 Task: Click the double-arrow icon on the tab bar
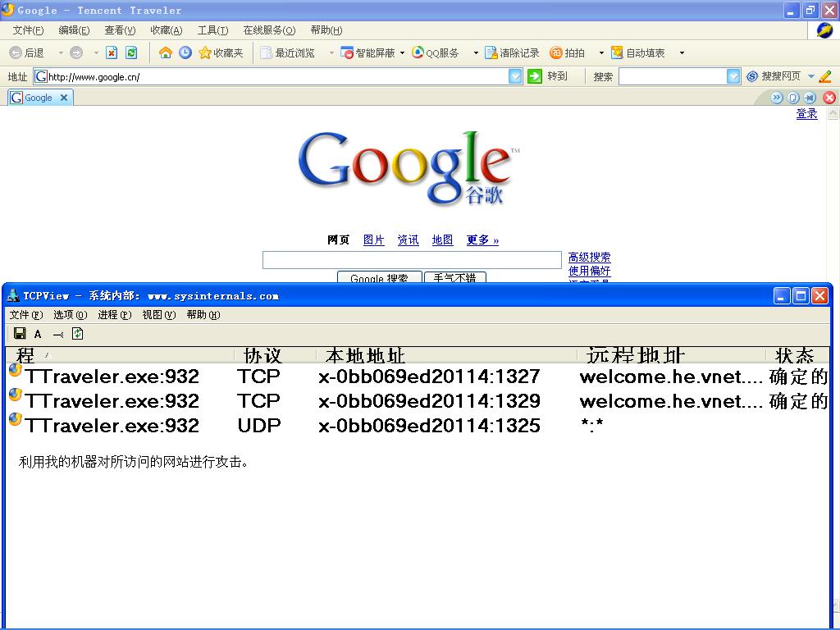point(776,98)
